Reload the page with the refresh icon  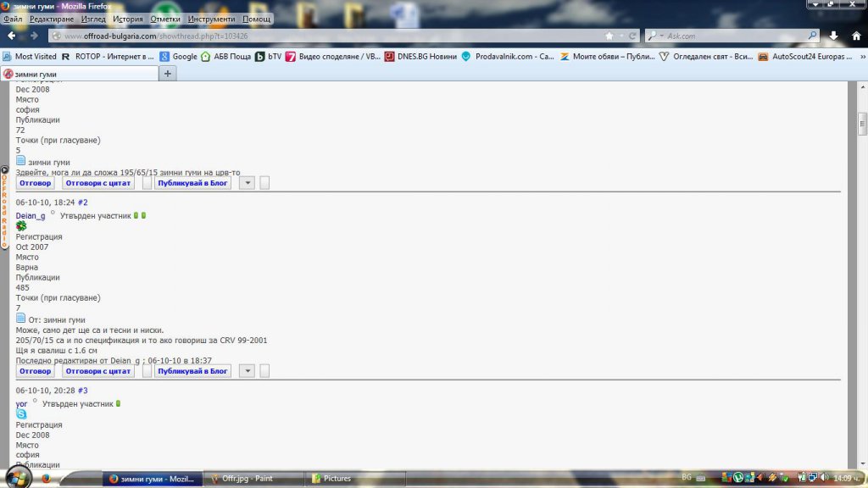tap(632, 36)
